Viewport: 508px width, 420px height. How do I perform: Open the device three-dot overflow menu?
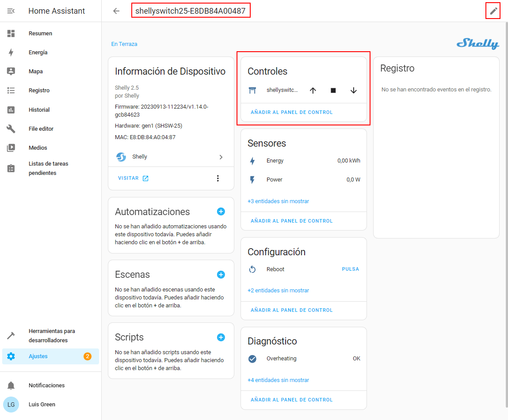[218, 178]
